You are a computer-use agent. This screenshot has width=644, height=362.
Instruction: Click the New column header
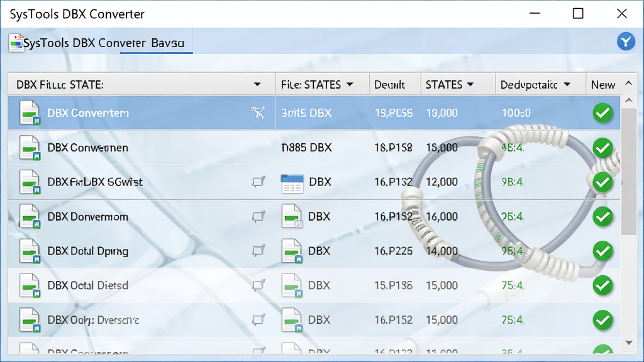pos(603,85)
